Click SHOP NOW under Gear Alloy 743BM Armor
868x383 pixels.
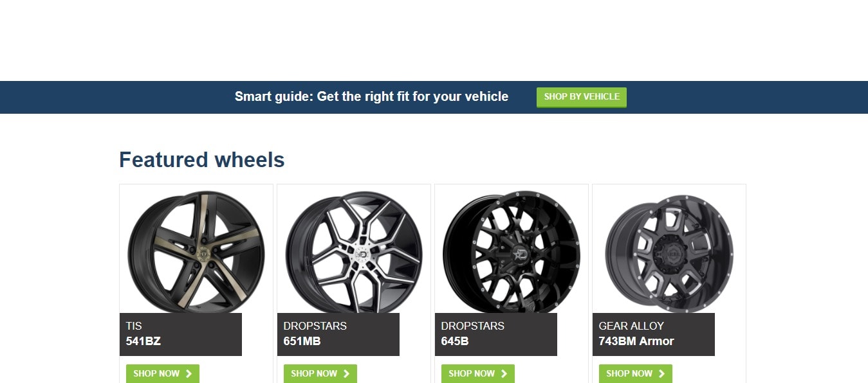(636, 373)
